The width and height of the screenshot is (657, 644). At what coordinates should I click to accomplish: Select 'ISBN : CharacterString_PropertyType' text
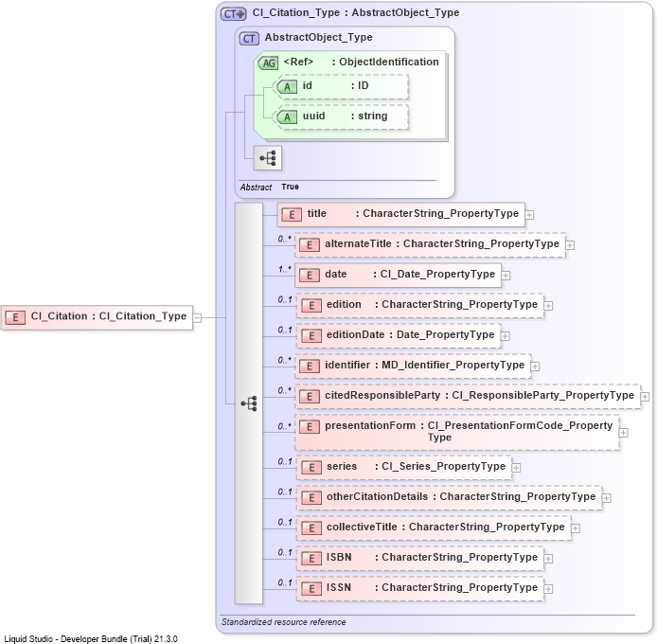[x=432, y=557]
